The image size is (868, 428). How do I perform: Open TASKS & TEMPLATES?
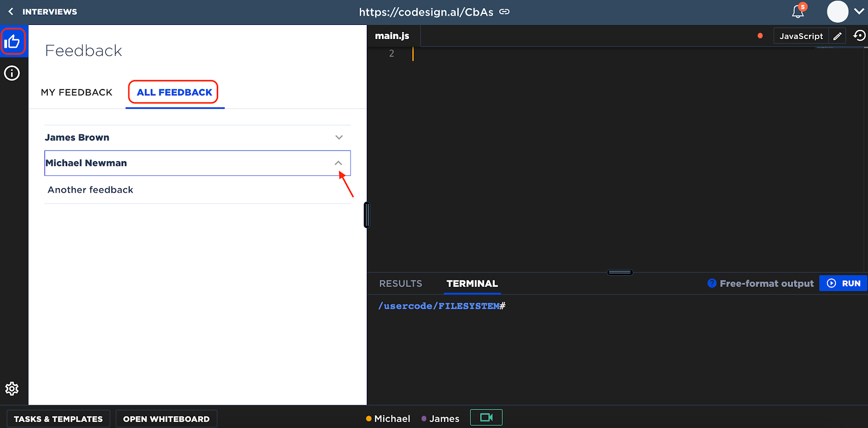pyautogui.click(x=58, y=419)
